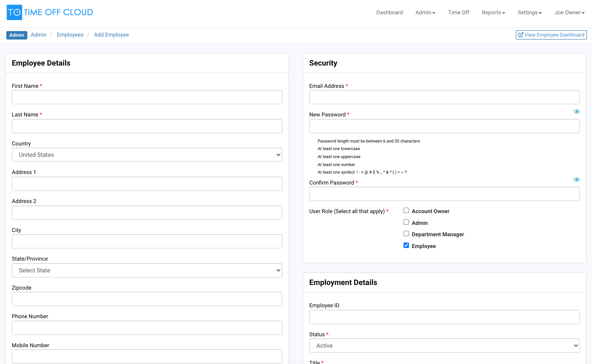The width and height of the screenshot is (592, 364).
Task: Click the 'At least one uppercase' password hint
Action: tap(339, 157)
